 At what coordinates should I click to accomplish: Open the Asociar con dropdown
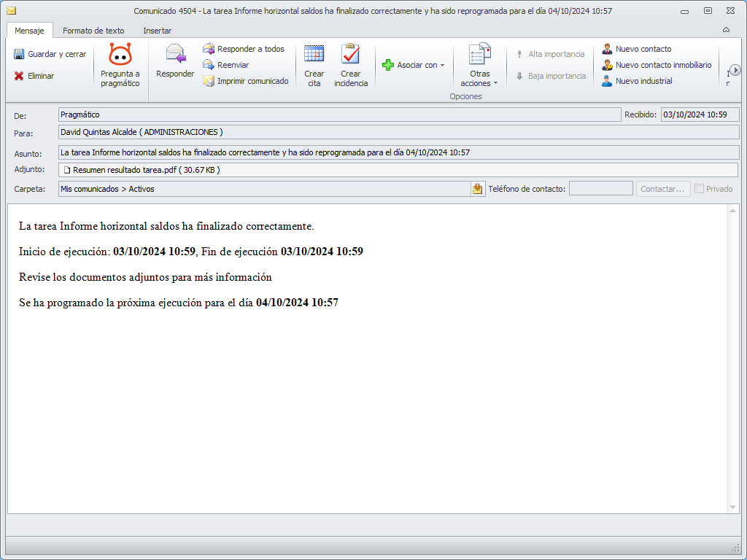coord(413,65)
